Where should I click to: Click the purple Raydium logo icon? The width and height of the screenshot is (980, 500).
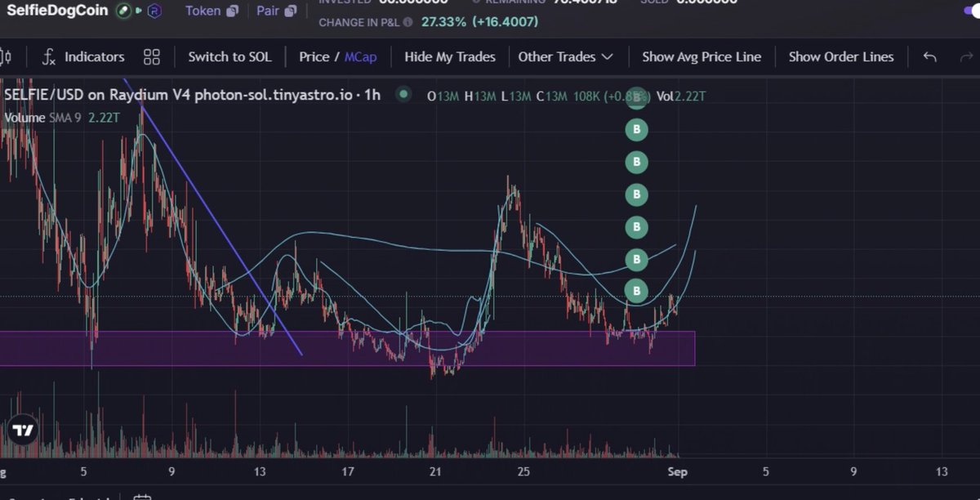click(x=153, y=11)
